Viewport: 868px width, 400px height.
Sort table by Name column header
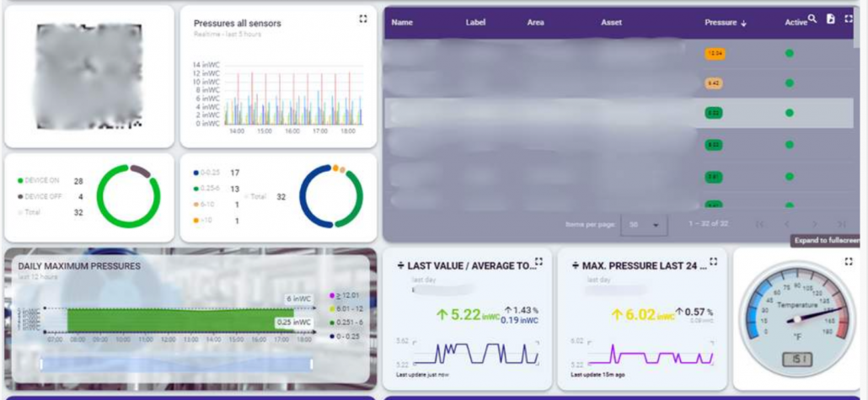coord(402,23)
